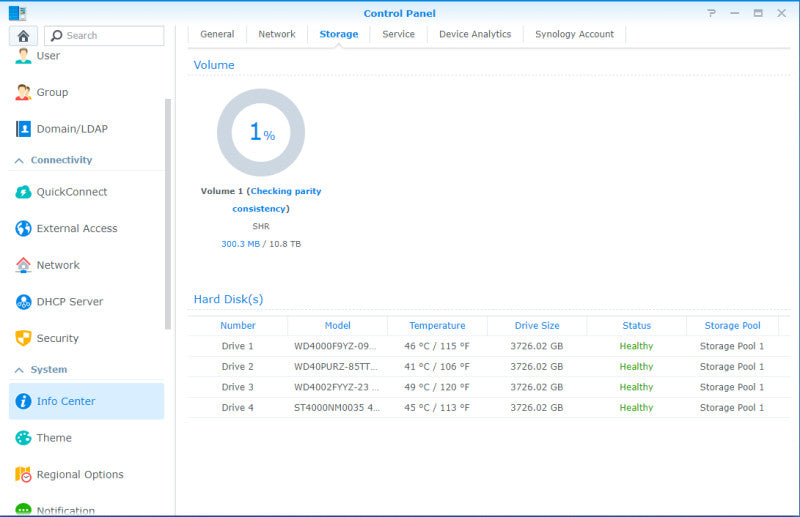
Task: Select the Domain/LDAP icon
Action: click(x=23, y=129)
